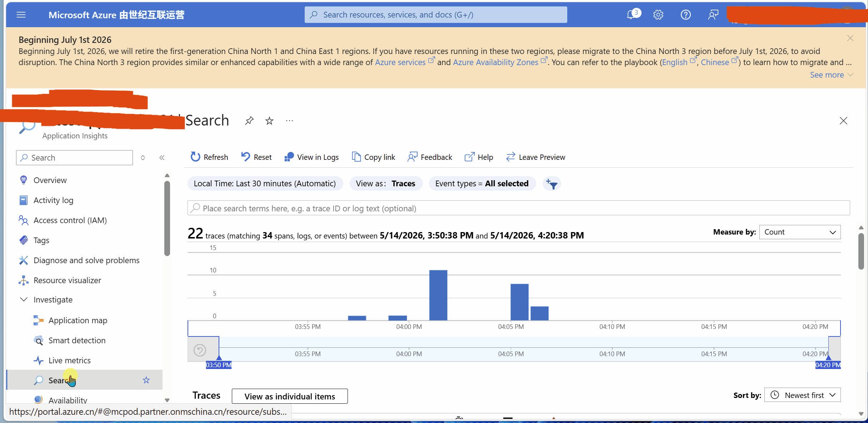This screenshot has width=868, height=423.
Task: Change the View as Traces pill
Action: [386, 183]
